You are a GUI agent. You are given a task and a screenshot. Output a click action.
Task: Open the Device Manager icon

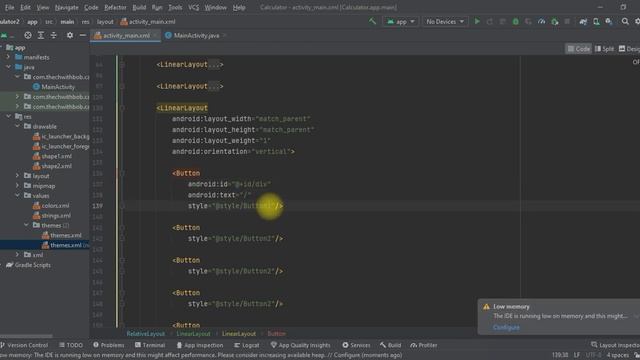pyautogui.click(x=596, y=21)
